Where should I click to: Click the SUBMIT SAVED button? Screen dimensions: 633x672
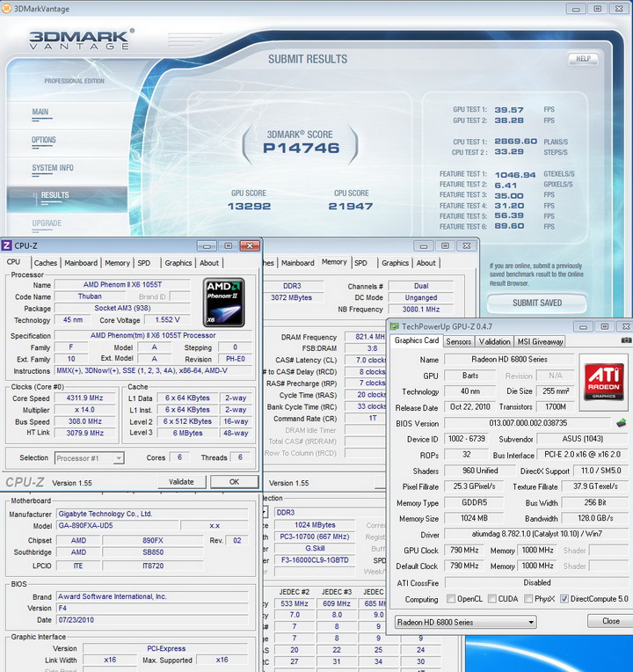(537, 303)
